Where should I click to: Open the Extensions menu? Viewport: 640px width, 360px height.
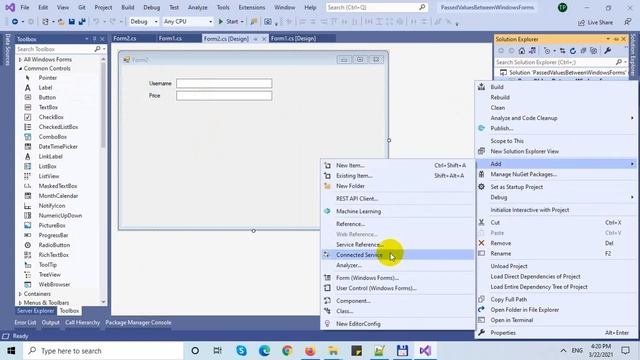[251, 7]
